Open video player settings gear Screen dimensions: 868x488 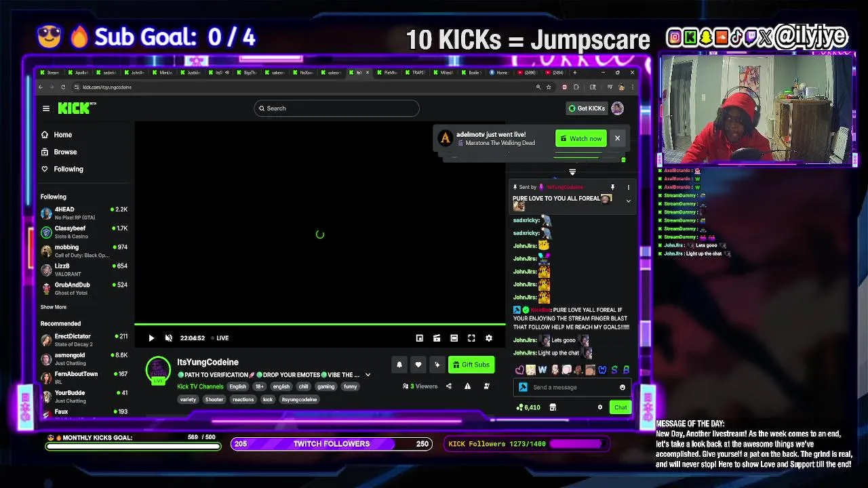pyautogui.click(x=488, y=338)
